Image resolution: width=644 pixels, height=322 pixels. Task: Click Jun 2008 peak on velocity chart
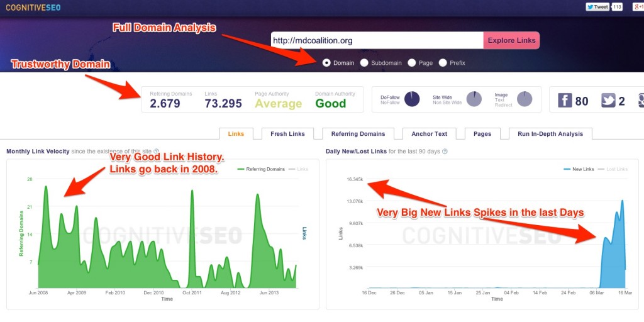(45, 187)
